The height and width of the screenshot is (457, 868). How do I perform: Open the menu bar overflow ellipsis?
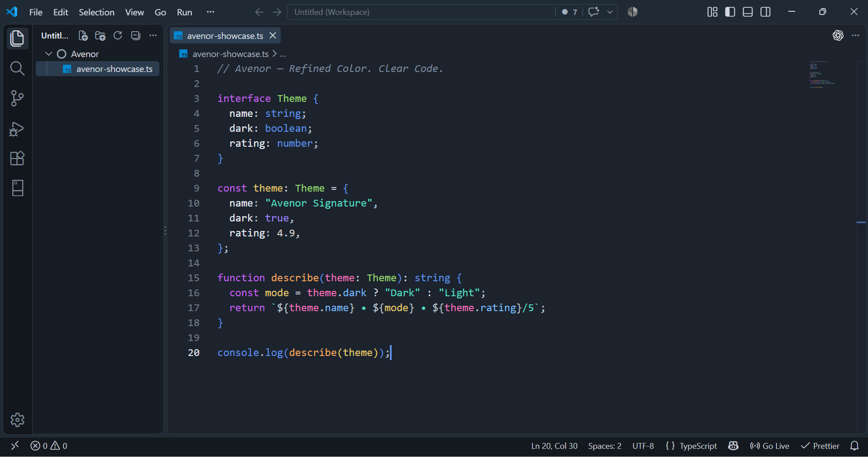coord(211,12)
